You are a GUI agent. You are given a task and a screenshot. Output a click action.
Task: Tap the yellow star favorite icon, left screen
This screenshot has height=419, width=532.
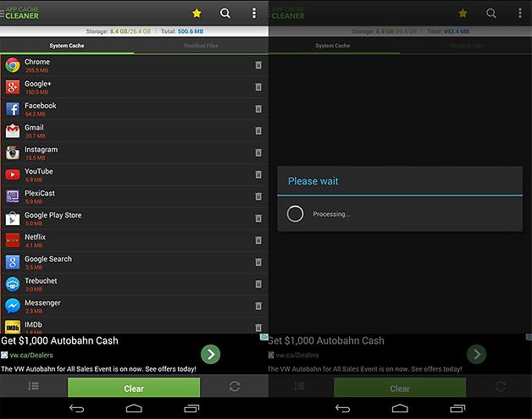197,14
